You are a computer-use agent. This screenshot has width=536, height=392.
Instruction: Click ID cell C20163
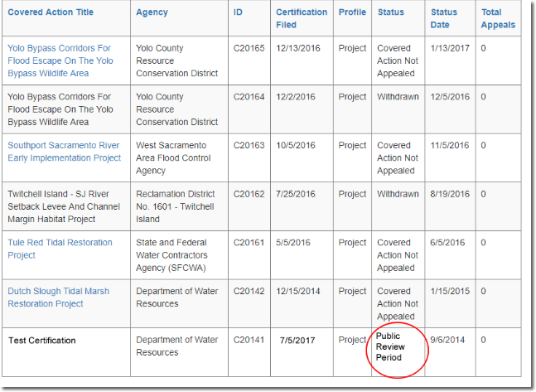pos(249,145)
